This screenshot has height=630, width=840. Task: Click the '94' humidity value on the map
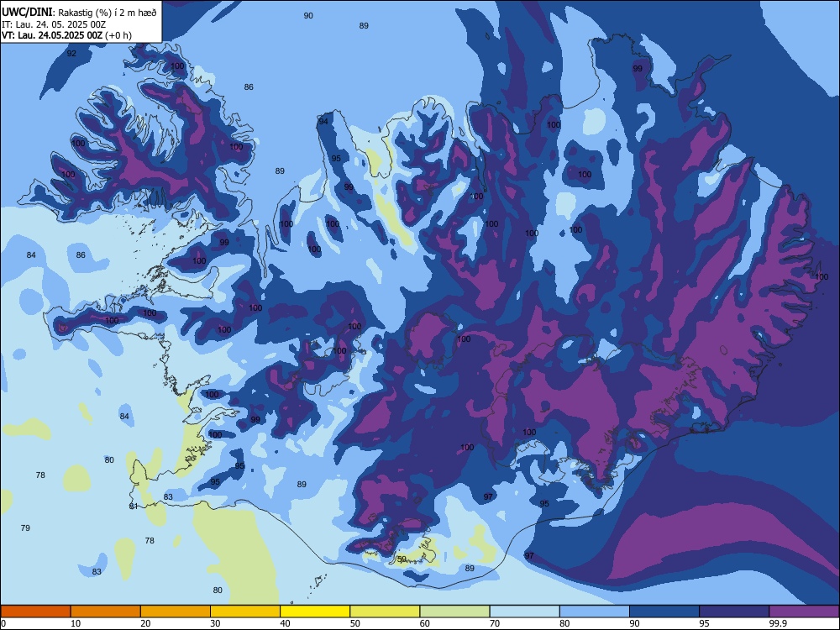[323, 122]
